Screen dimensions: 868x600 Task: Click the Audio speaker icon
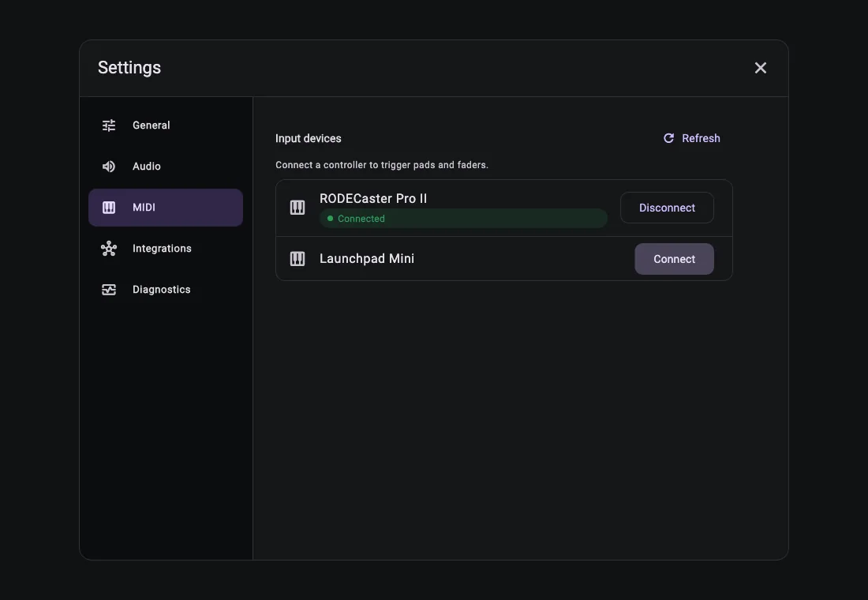coord(109,167)
